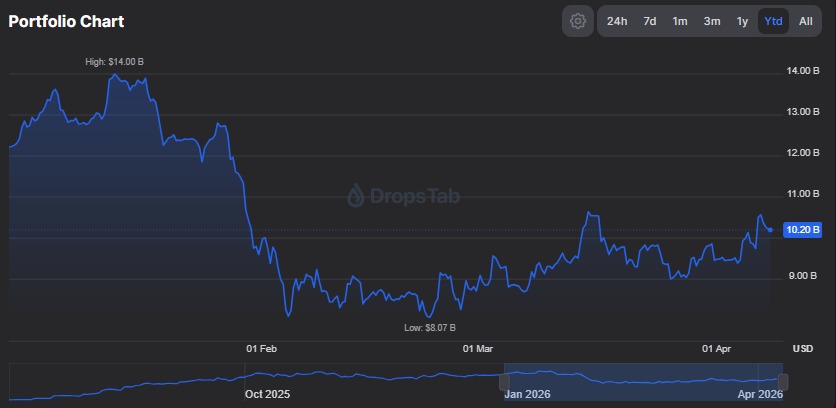
Task: Select the 24h time range
Action: coord(617,21)
